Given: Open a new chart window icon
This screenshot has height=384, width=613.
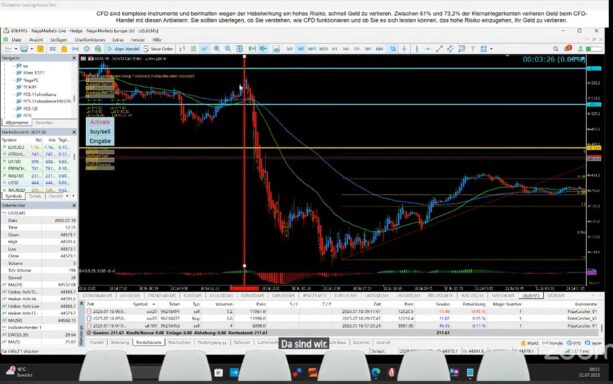Looking at the screenshot, I should pos(8,49).
